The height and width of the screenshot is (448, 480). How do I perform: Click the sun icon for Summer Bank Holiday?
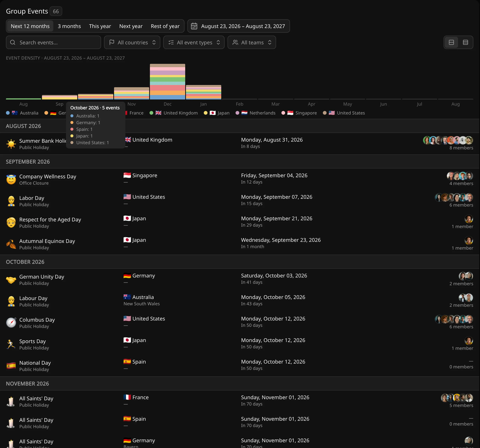[11, 144]
